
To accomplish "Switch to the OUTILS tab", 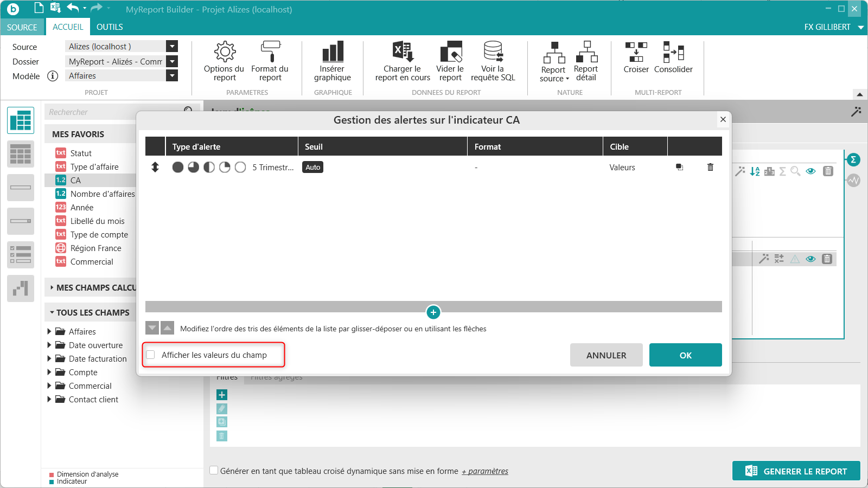I will (x=110, y=27).
